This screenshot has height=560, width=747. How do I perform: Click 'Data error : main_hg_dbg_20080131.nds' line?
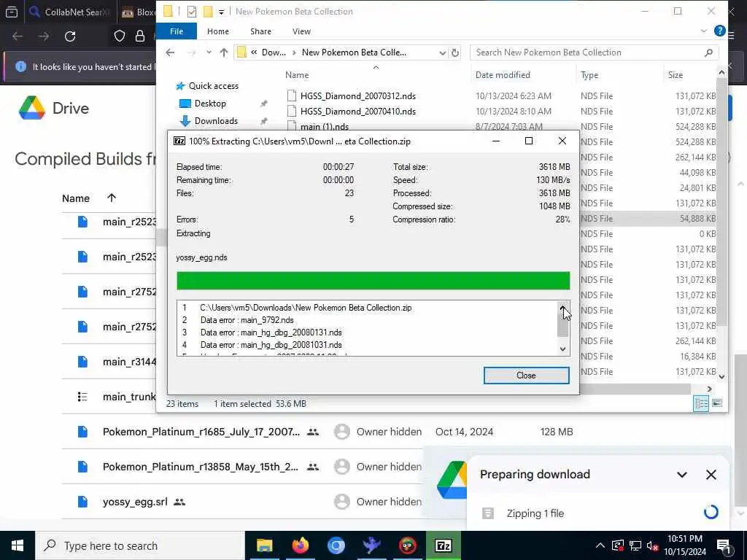coord(271,332)
